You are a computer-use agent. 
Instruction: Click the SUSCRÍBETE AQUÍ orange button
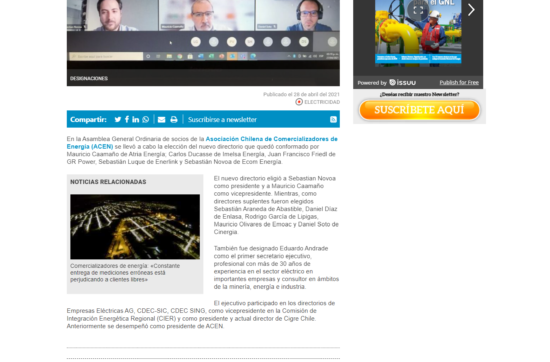(419, 110)
